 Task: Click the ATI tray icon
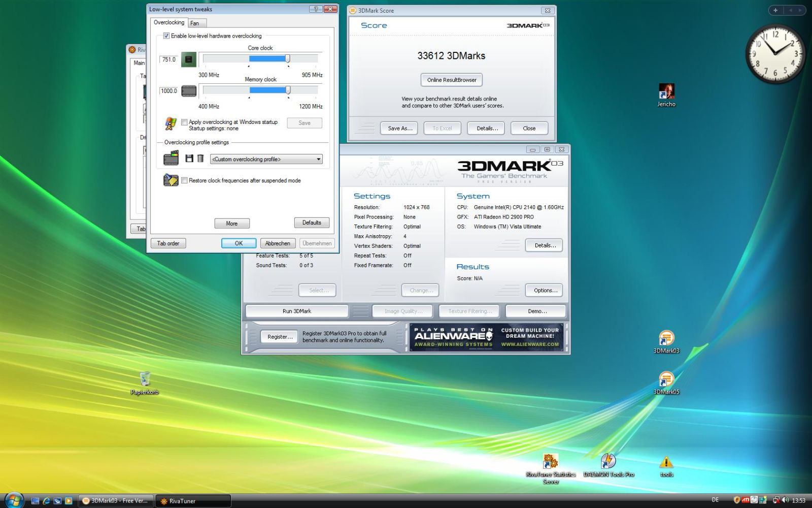(746, 500)
